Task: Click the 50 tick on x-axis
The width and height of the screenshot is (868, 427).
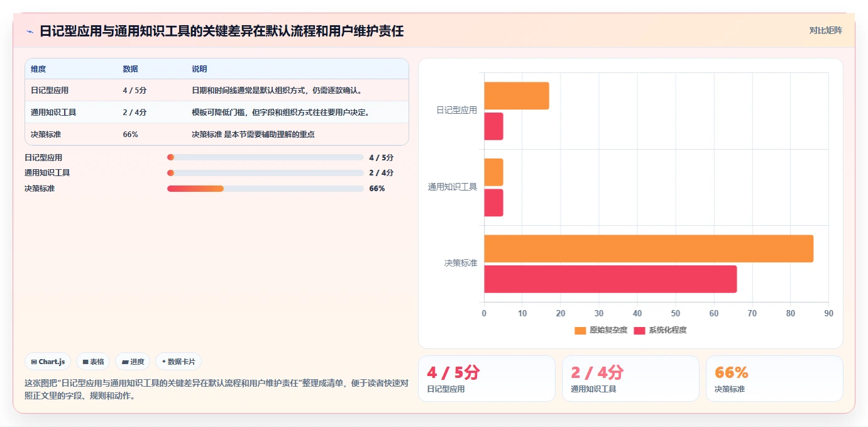Action: (x=676, y=313)
